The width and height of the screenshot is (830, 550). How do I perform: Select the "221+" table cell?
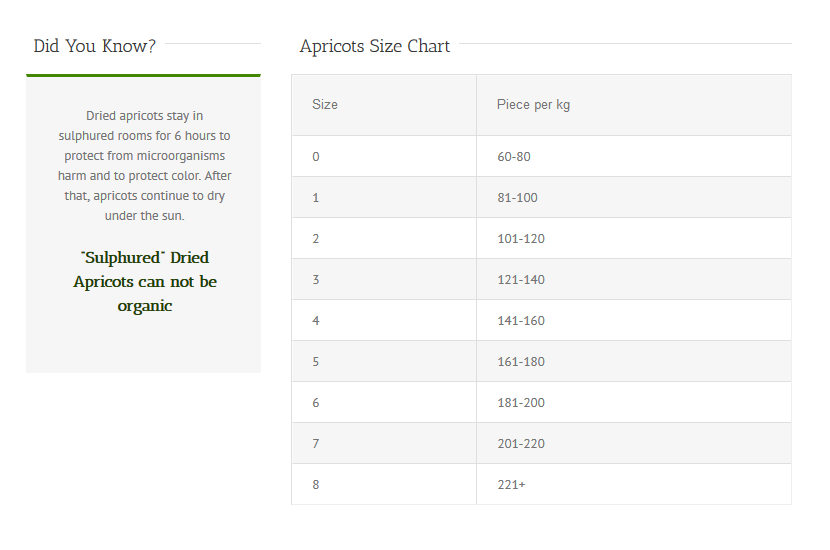tap(511, 485)
